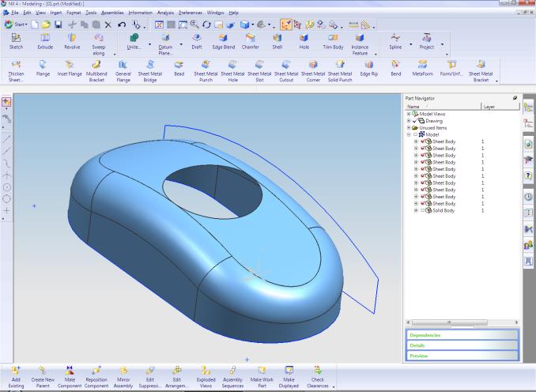Image resolution: width=536 pixels, height=392 pixels.
Task: Select the Unused Items tree item
Action: coord(432,128)
